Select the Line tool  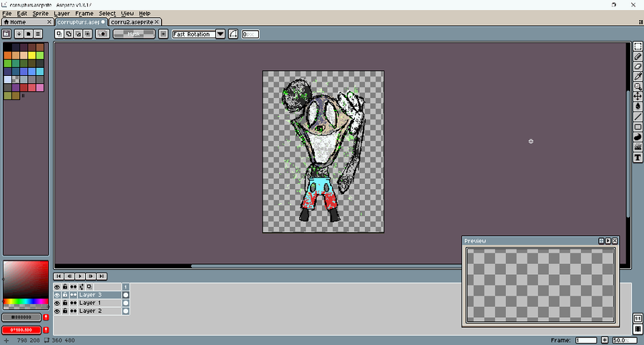(x=638, y=117)
